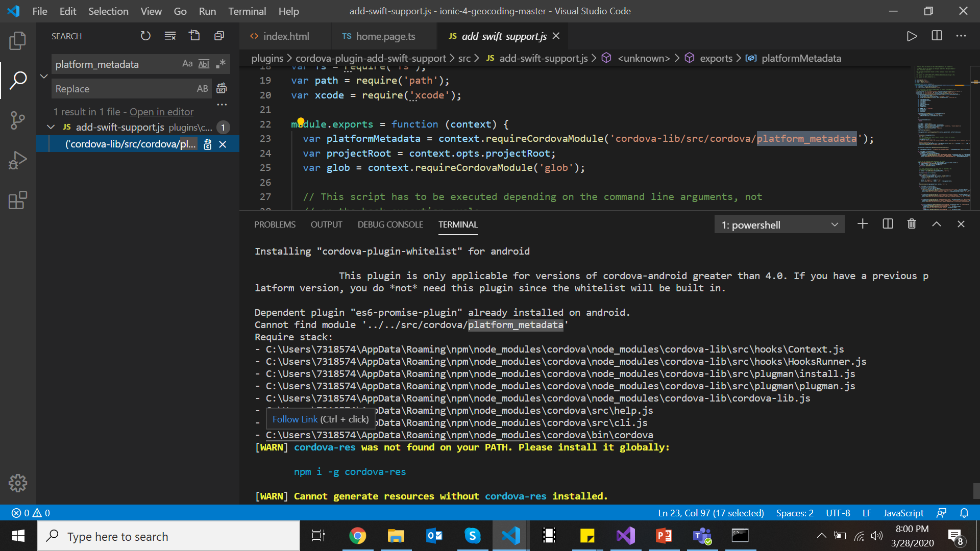Image resolution: width=980 pixels, height=551 pixels.
Task: Open the Terminal menu
Action: [x=247, y=11]
